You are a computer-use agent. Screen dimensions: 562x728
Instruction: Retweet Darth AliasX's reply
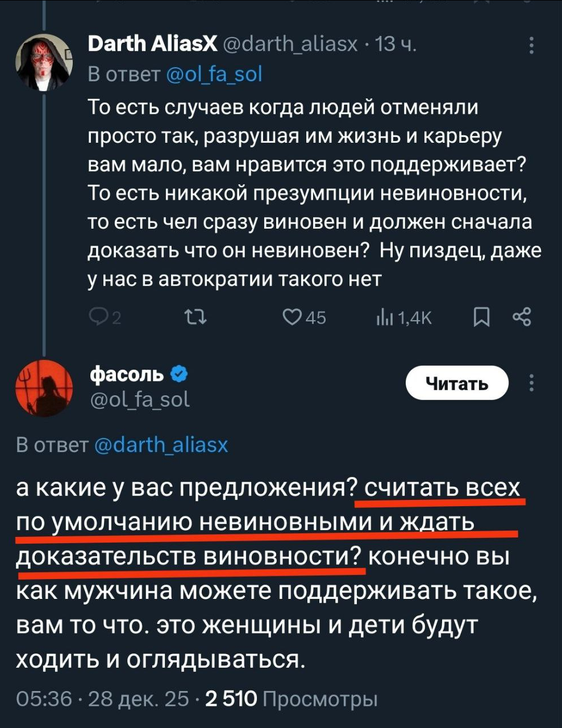point(197,317)
